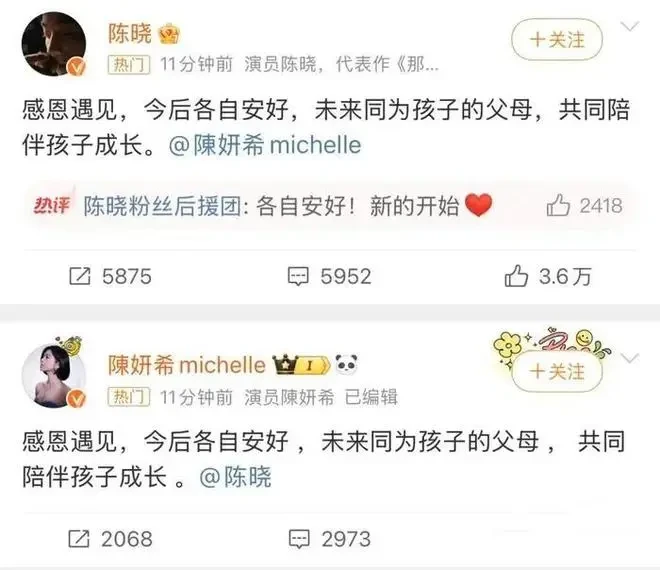Like the post with 3.6万 likes
Image resolution: width=660 pixels, height=570 pixels.
[516, 276]
